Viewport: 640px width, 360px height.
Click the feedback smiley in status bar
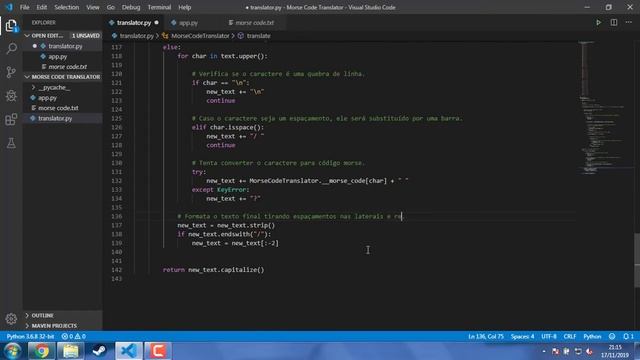coord(612,336)
